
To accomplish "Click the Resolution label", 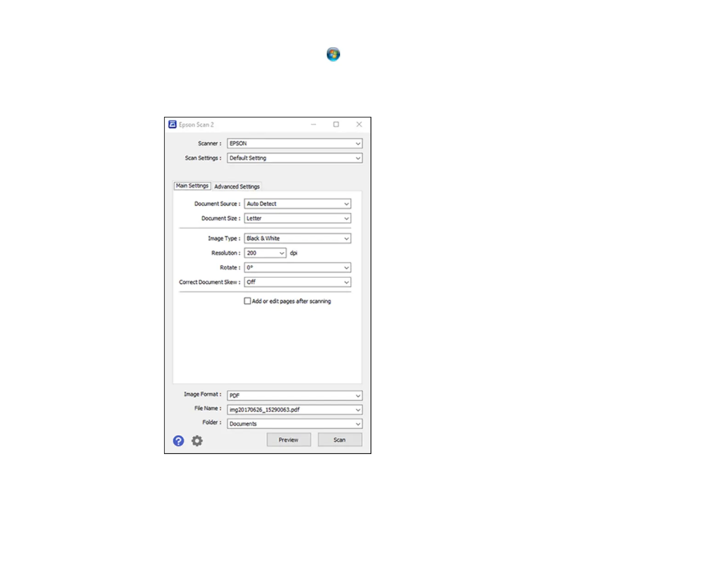I will point(226,253).
